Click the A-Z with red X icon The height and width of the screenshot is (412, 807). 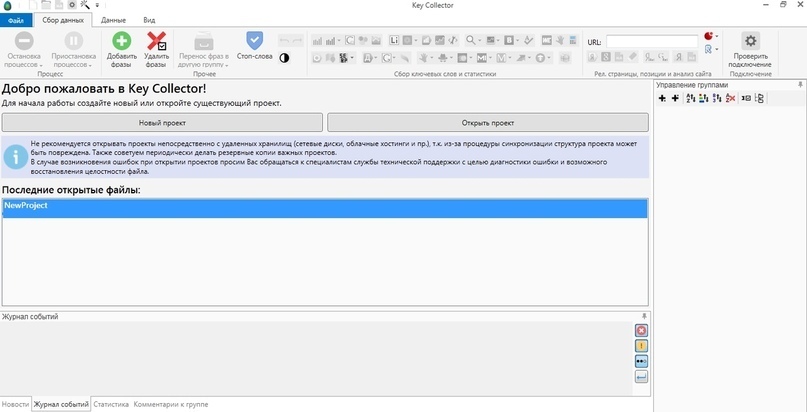click(x=730, y=98)
